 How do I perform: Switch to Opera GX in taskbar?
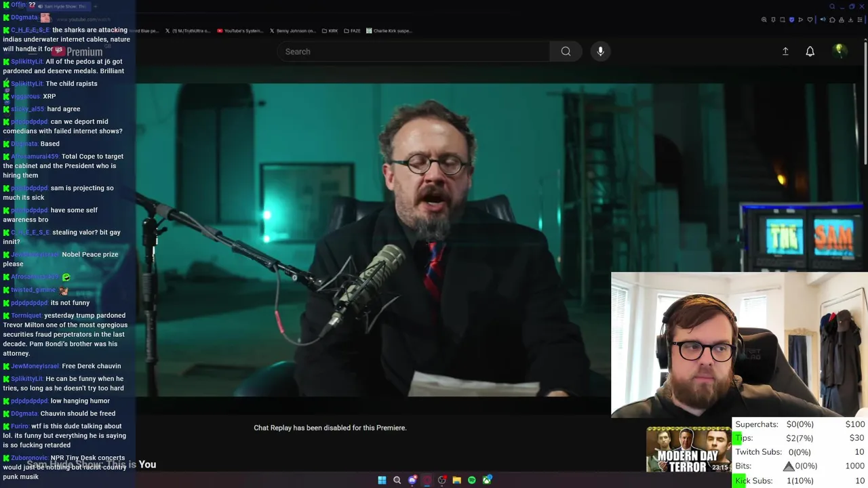click(427, 480)
